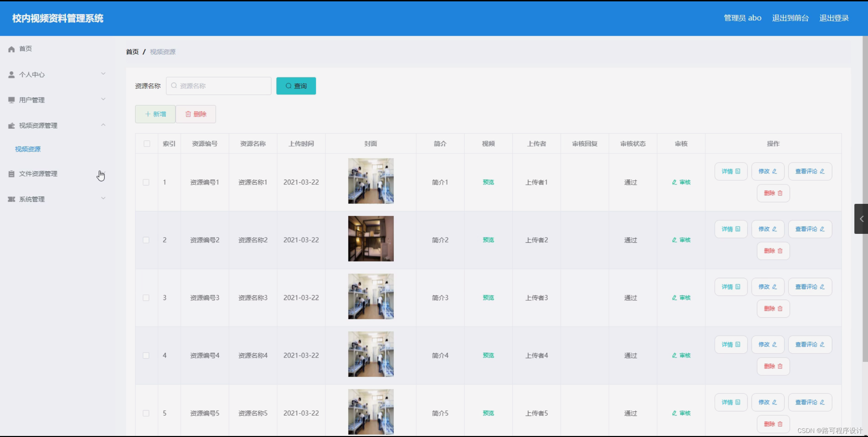Image resolution: width=868 pixels, height=437 pixels.
Task: Expand the 系统管理 sidebar section
Action: (x=103, y=198)
